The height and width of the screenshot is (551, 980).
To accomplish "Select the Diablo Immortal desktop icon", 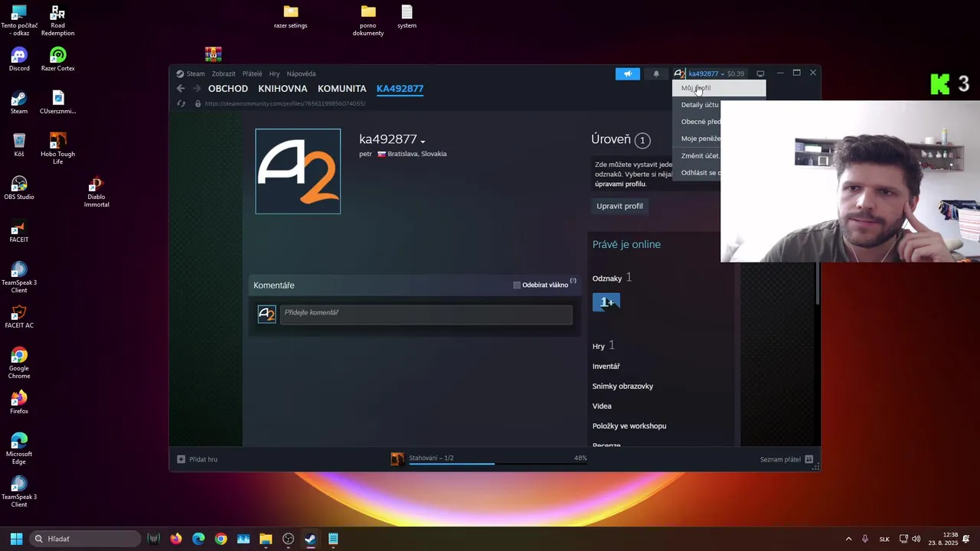I will [96, 192].
